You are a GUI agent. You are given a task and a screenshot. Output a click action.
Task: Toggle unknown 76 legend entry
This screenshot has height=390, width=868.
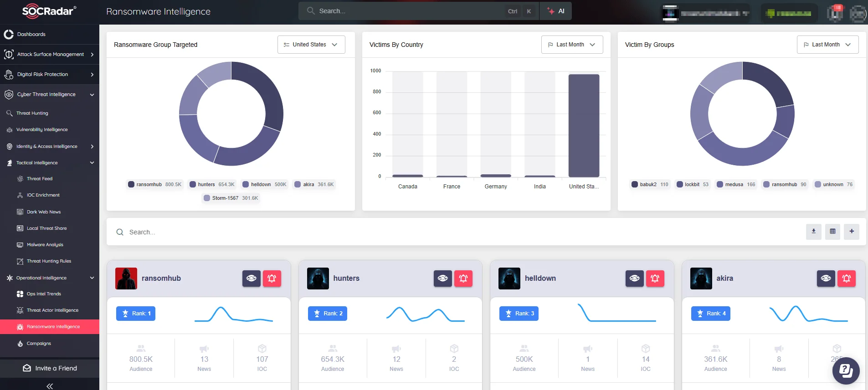pyautogui.click(x=833, y=184)
